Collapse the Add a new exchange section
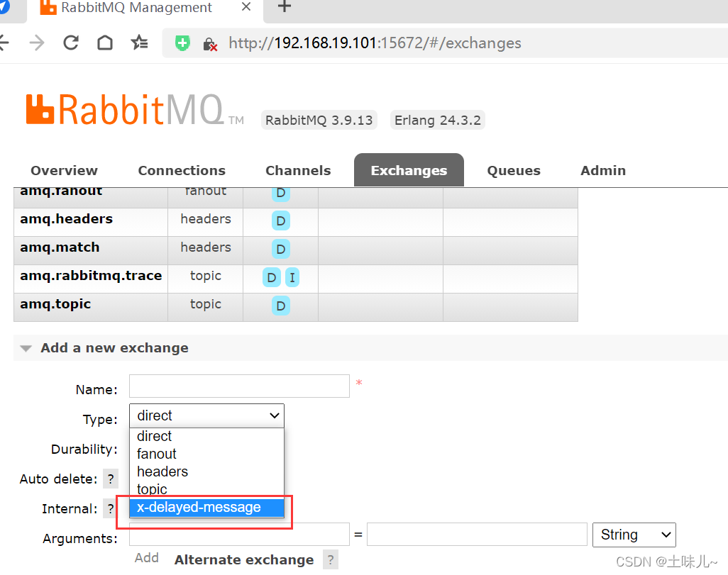 (x=114, y=348)
